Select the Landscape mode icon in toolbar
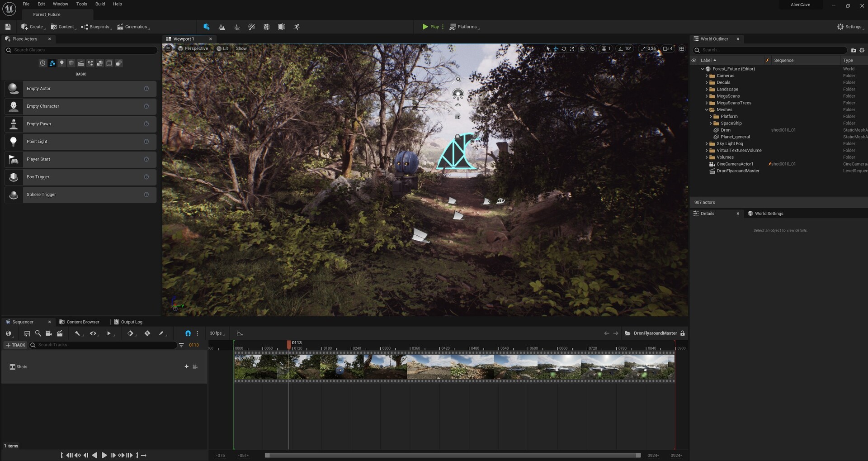Viewport: 868px width, 461px height. tap(222, 27)
